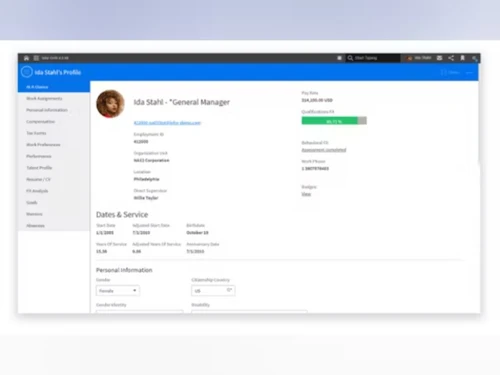The image size is (500, 375).
Task: Click the dash button at the blue header's right end
Action: [x=469, y=73]
